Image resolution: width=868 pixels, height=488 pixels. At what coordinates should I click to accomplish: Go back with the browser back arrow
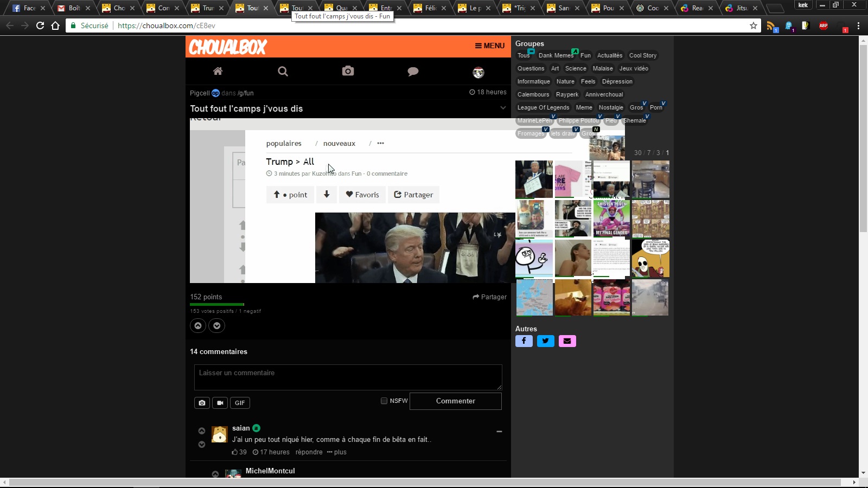pyautogui.click(x=10, y=25)
